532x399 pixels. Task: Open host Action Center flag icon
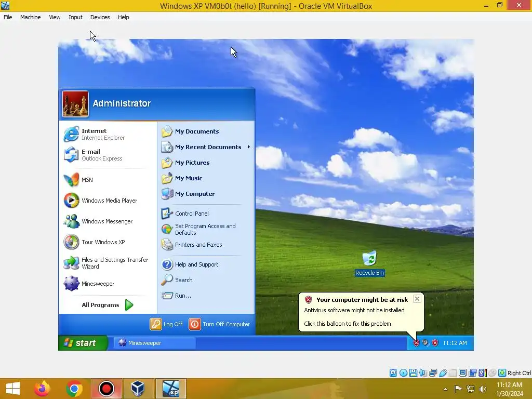tap(458, 389)
